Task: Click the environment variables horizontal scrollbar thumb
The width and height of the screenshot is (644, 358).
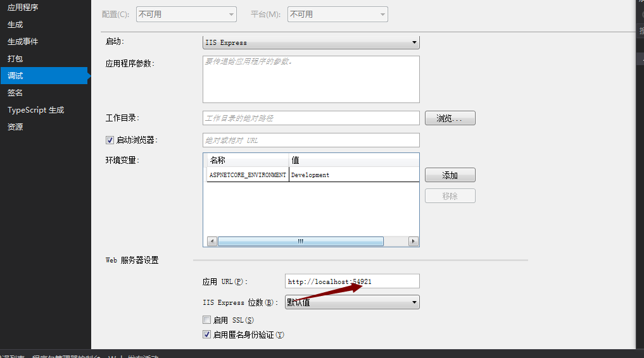Action: (x=301, y=241)
